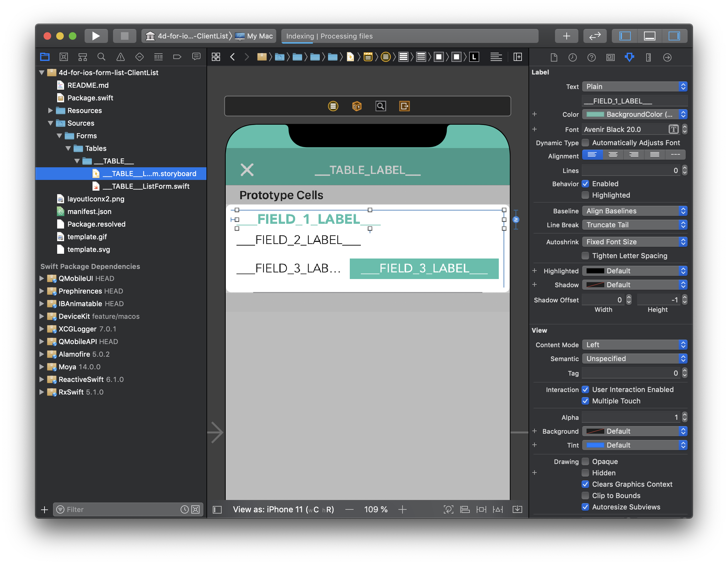Viewport: 728px width, 565px height.
Task: Open the Report navigator tab
Action: (196, 57)
